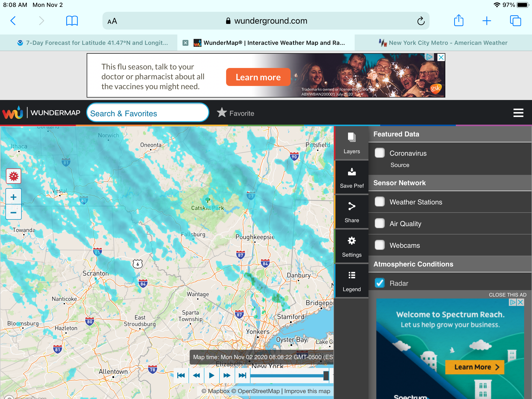Close the flu season banner ad

pos(441,57)
